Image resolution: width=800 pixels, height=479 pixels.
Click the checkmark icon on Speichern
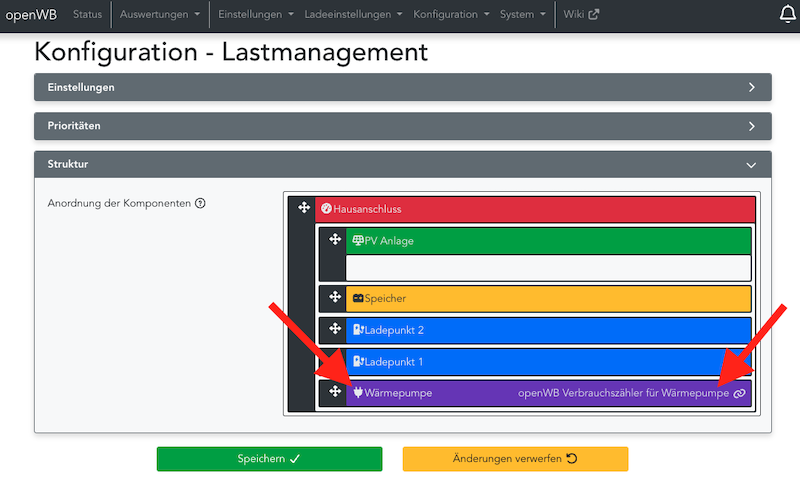coord(294,459)
